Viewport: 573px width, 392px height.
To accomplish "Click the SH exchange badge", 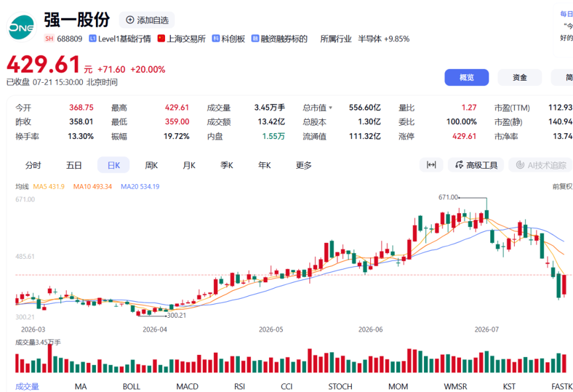I will (49, 38).
